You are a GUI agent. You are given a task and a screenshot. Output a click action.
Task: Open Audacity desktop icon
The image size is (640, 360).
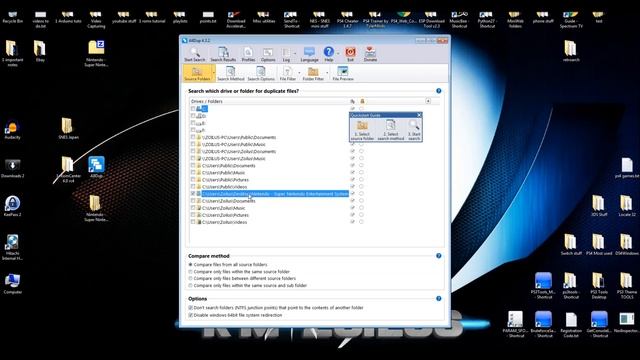[x=12, y=130]
